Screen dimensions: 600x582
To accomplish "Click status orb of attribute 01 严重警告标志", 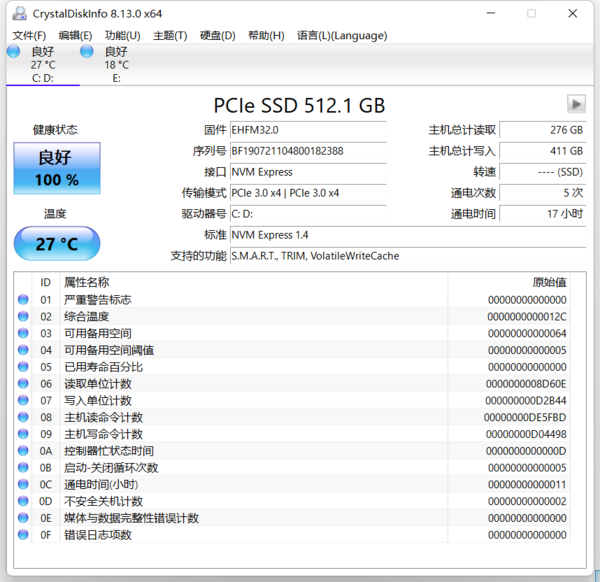I will [23, 299].
